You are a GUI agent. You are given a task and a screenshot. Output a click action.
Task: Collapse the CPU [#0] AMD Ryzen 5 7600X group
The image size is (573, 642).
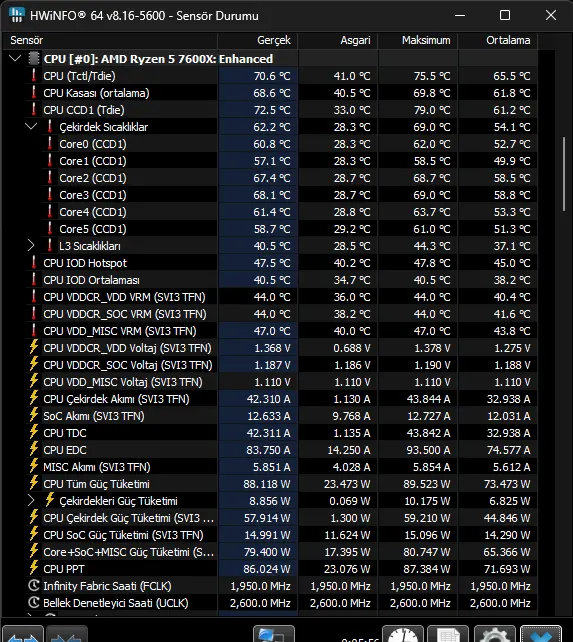[x=15, y=58]
